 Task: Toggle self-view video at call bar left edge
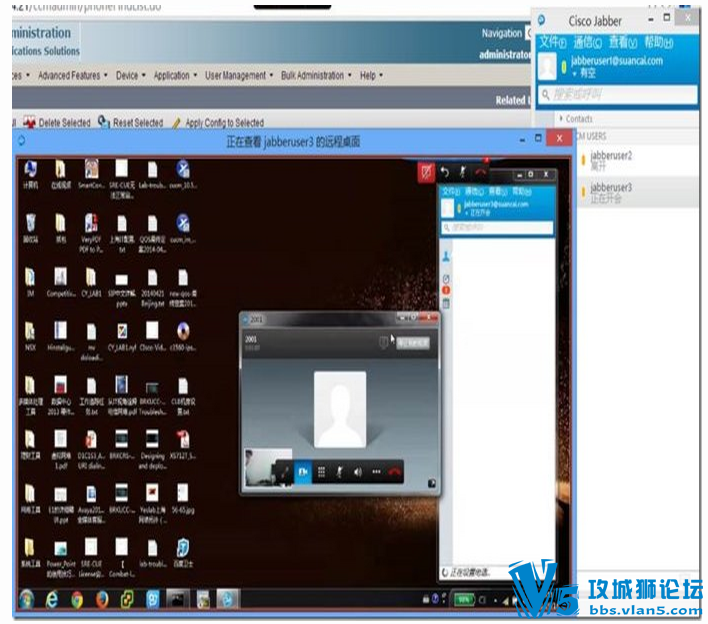pos(284,472)
